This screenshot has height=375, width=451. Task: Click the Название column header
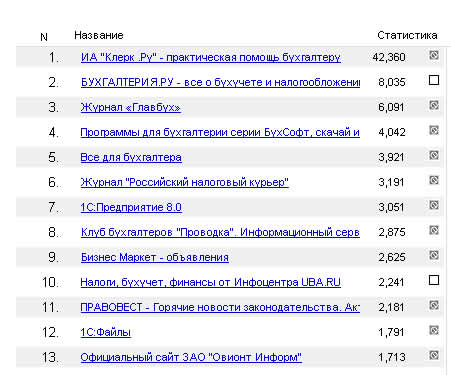tap(99, 35)
